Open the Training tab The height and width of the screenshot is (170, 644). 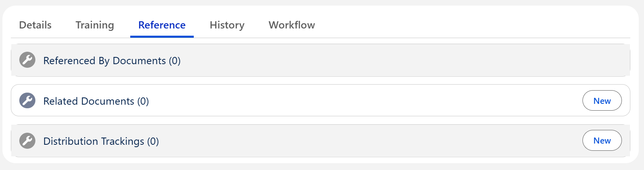[95, 25]
